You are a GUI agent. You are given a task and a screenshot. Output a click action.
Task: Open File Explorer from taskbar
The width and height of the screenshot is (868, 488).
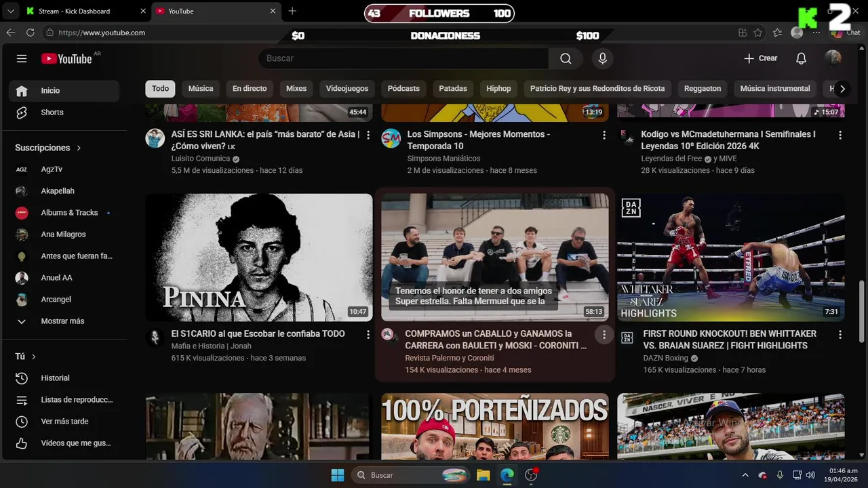pyautogui.click(x=483, y=475)
